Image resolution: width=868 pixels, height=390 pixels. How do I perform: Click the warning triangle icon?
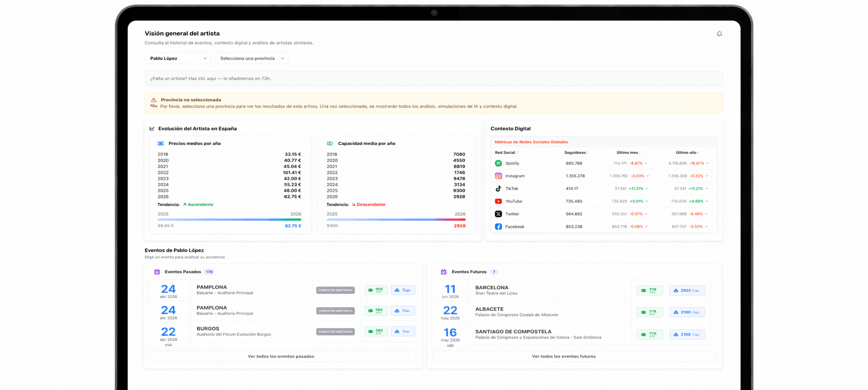(x=154, y=100)
